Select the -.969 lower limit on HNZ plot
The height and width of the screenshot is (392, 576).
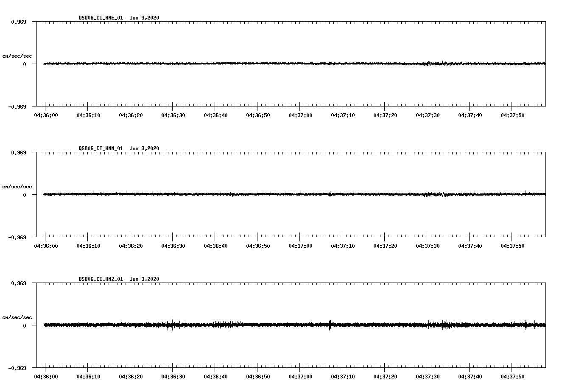pos(17,368)
